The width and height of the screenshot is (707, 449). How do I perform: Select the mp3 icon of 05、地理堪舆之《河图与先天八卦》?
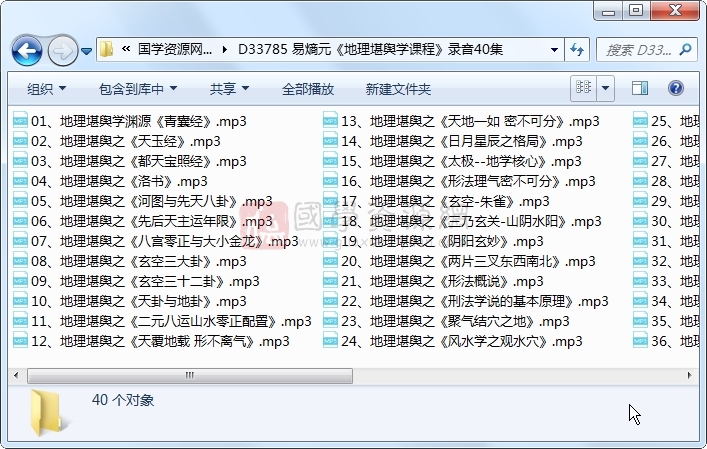point(20,201)
